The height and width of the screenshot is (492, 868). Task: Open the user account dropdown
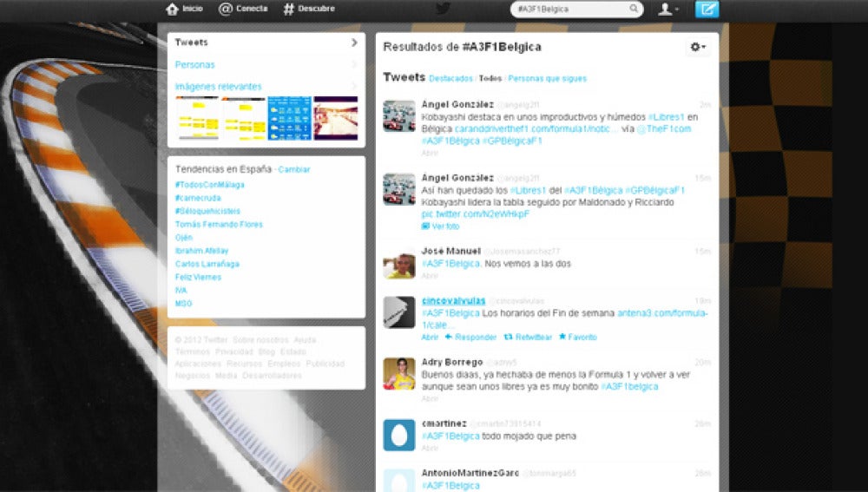coord(668,9)
